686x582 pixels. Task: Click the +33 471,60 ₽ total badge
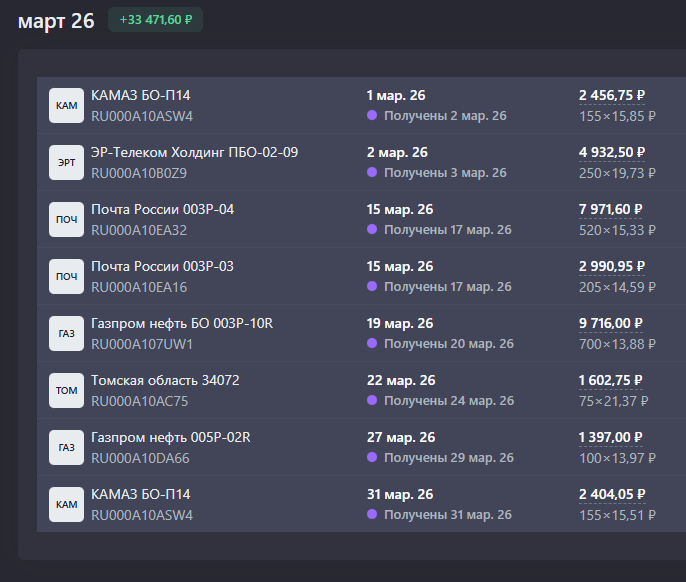pyautogui.click(x=155, y=20)
